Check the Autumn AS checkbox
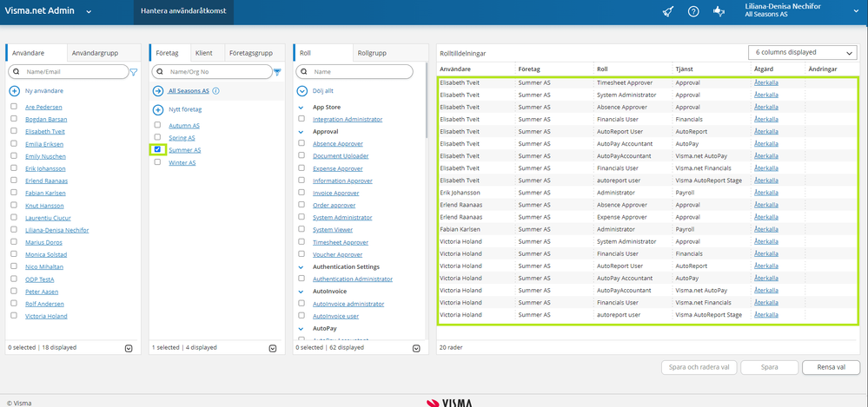Screen dimensions: 868x407 click(158, 125)
